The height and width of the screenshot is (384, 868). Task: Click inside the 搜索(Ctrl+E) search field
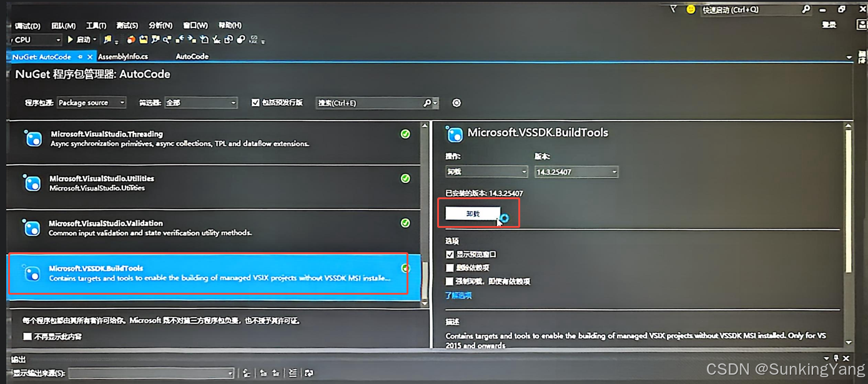click(368, 102)
